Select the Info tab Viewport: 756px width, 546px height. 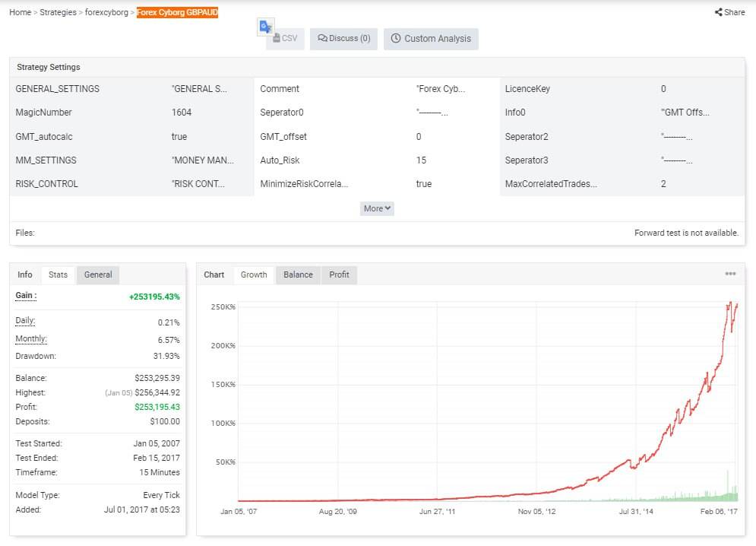[x=25, y=275]
